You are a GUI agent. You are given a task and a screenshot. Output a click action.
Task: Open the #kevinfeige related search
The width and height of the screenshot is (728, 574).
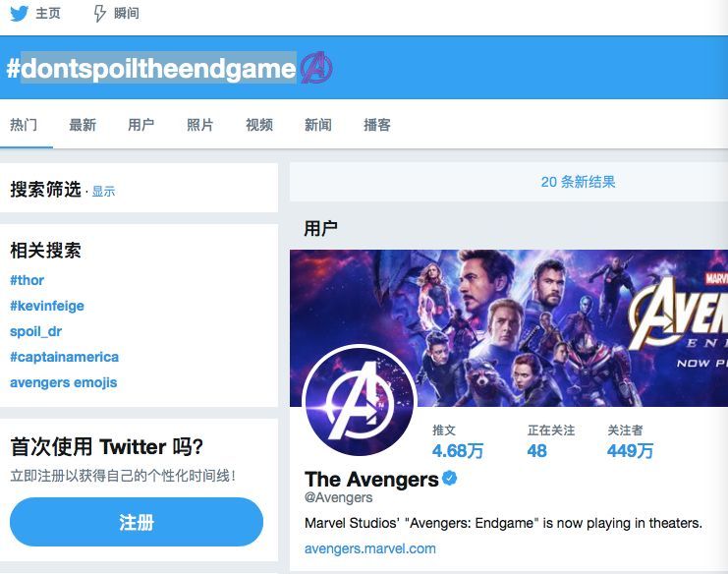(x=47, y=306)
